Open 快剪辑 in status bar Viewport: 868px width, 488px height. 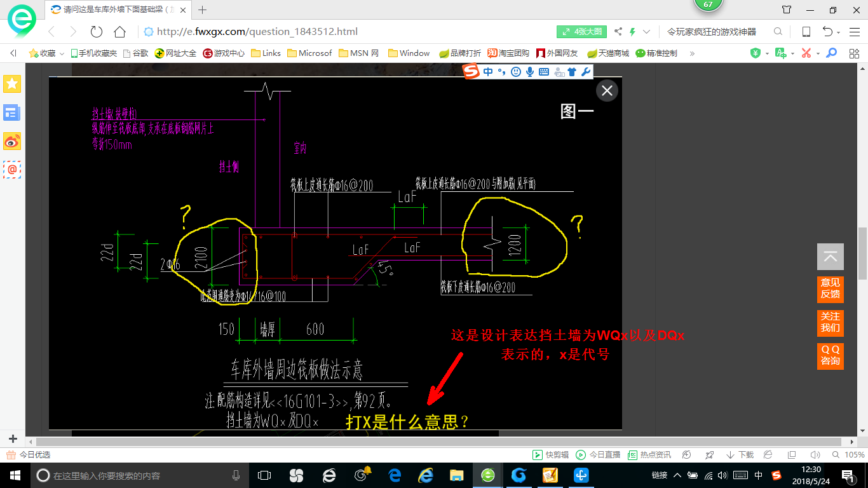click(x=550, y=455)
